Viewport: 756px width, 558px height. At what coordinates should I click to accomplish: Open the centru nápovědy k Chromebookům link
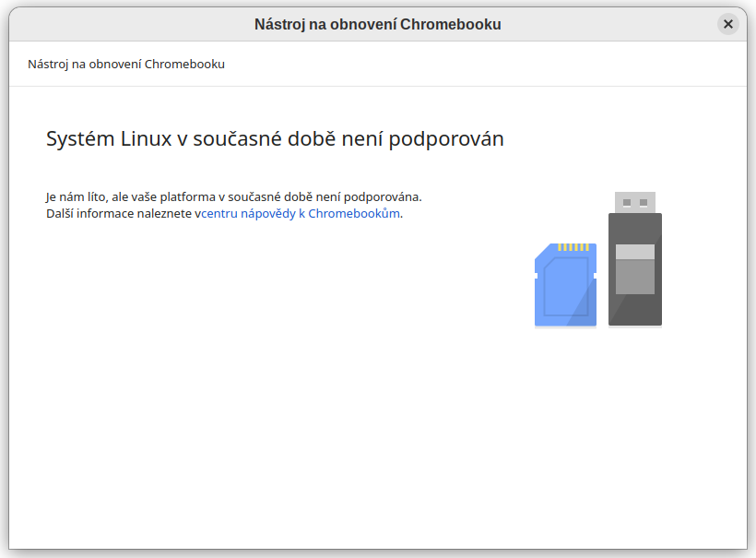point(301,213)
